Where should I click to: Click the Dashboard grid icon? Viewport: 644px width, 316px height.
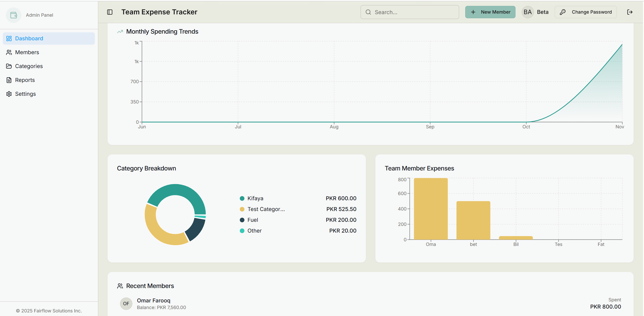click(x=9, y=38)
